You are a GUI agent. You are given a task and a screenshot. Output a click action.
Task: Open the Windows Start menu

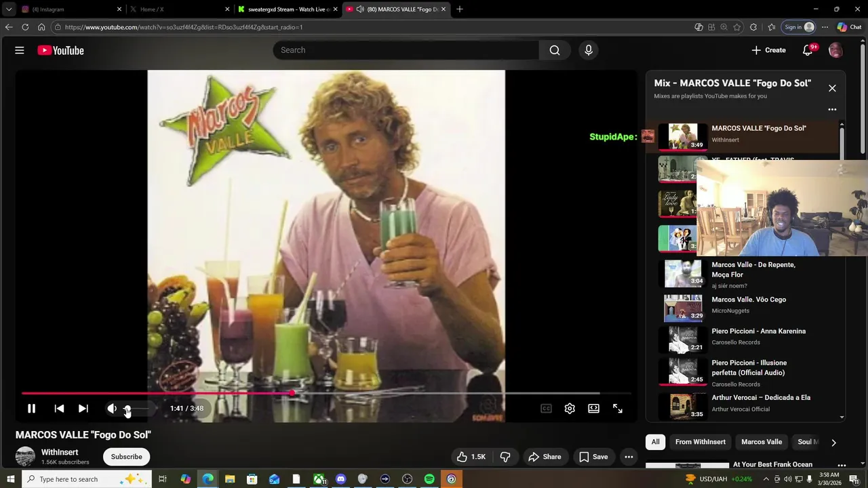[x=10, y=479]
